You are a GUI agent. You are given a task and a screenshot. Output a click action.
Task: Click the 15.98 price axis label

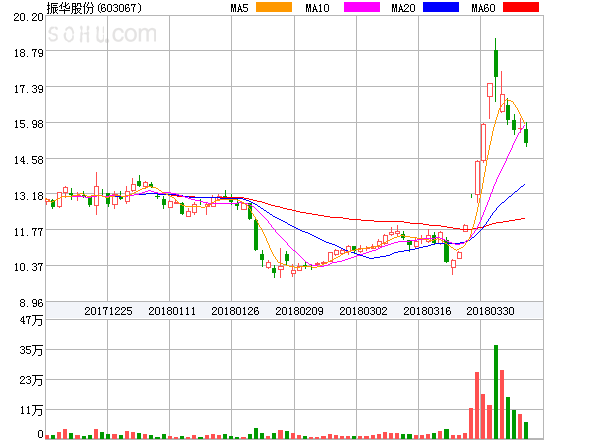[28, 124]
